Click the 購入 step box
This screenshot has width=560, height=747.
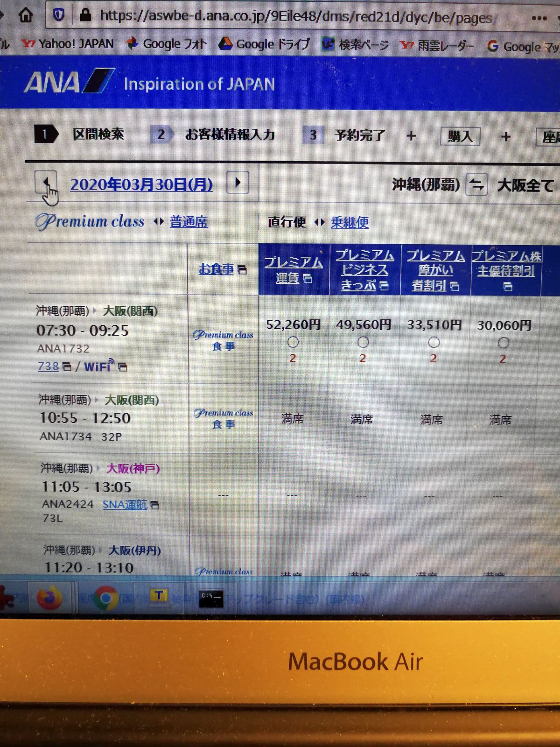pos(460,136)
